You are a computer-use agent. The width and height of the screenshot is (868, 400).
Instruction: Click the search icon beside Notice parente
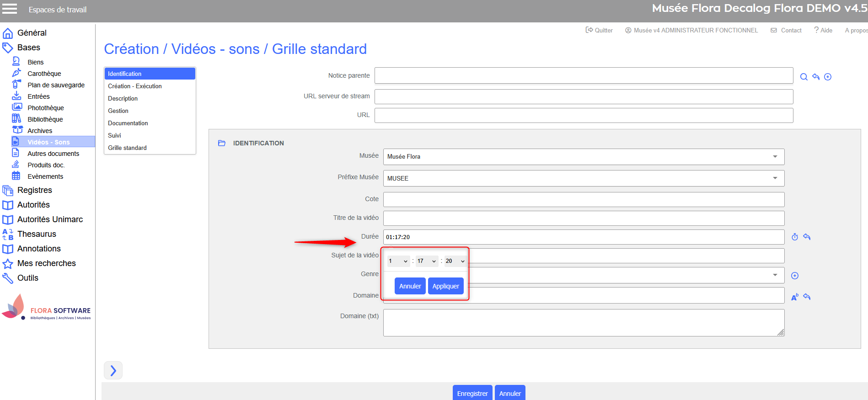pos(804,77)
